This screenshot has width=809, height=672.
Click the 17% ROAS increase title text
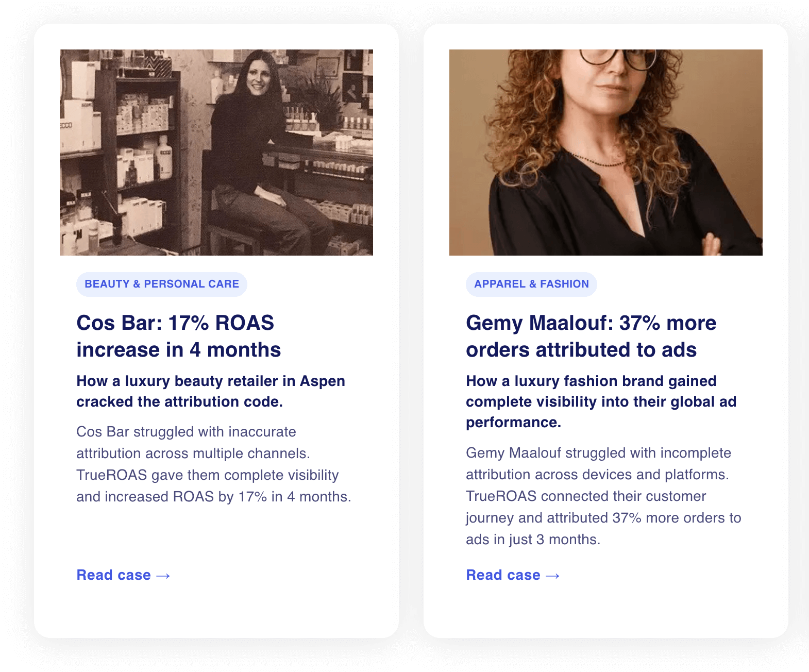179,336
